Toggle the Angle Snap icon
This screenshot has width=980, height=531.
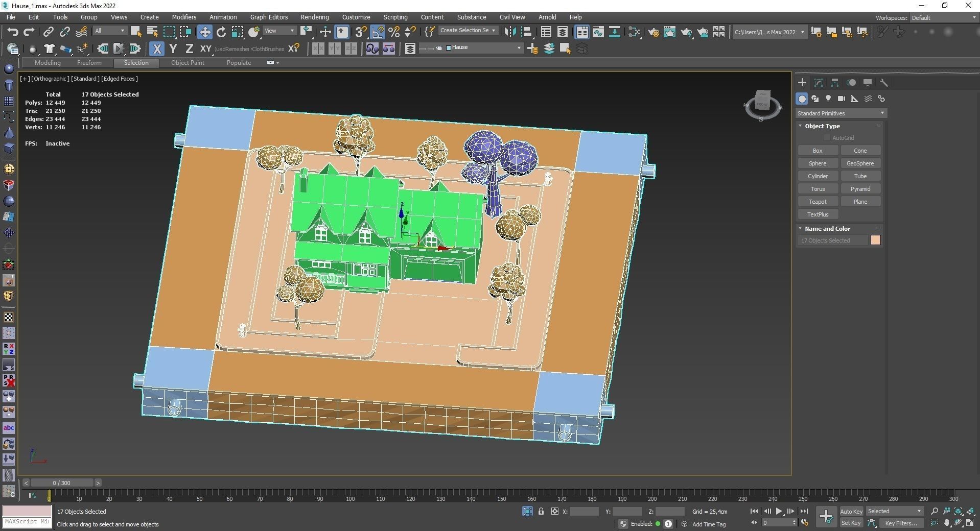coord(378,32)
